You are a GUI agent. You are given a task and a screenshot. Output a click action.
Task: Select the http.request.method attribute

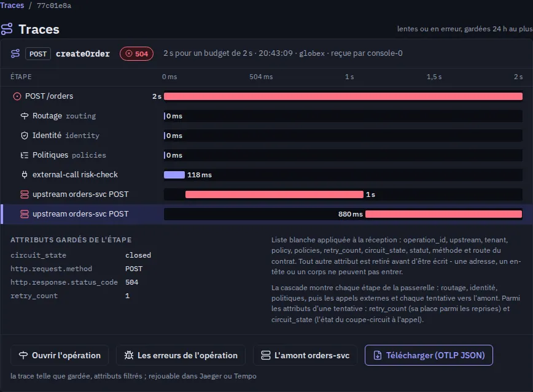click(52, 269)
